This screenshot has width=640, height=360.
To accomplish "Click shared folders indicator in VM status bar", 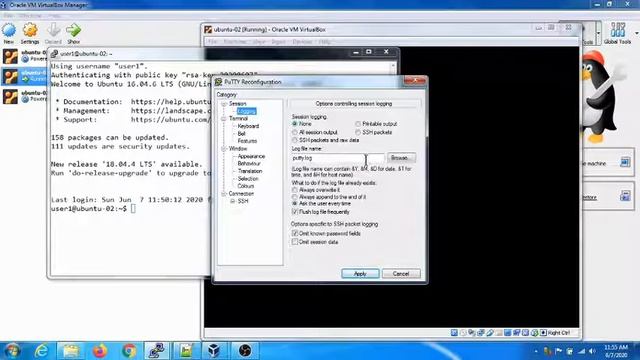I will (499, 333).
